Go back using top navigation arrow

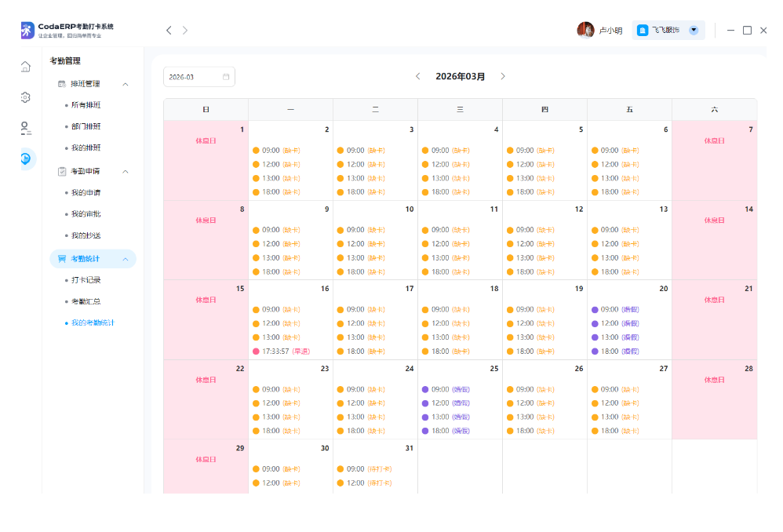click(x=169, y=31)
